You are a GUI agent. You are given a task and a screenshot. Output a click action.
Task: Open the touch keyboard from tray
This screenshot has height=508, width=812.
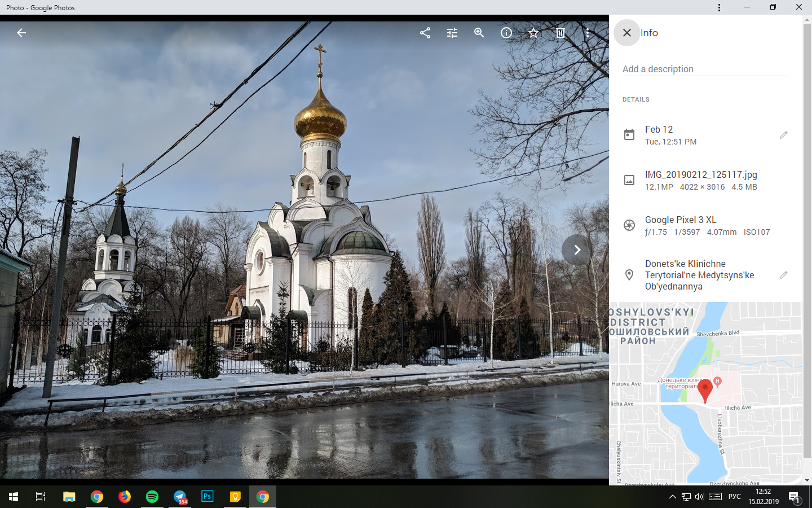click(x=715, y=497)
